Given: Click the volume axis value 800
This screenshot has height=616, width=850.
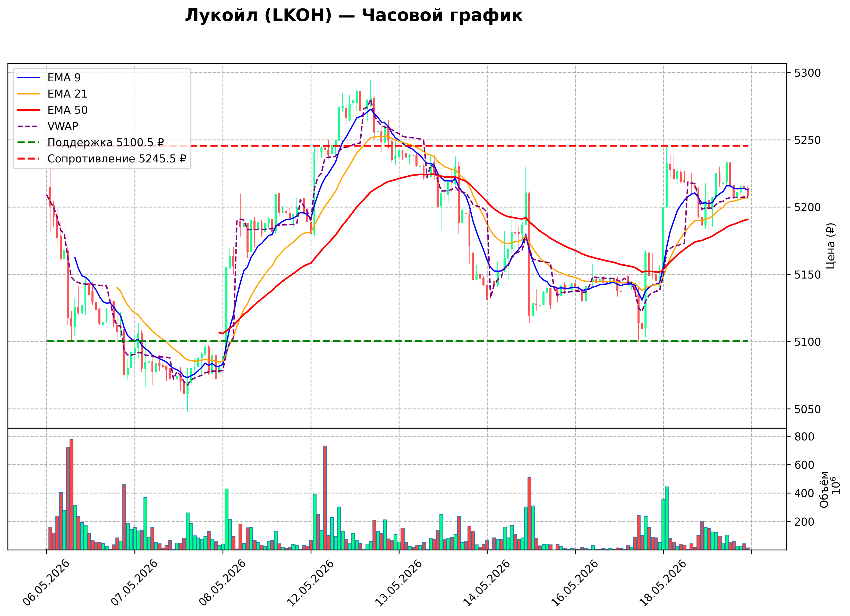Looking at the screenshot, I should pos(804,437).
